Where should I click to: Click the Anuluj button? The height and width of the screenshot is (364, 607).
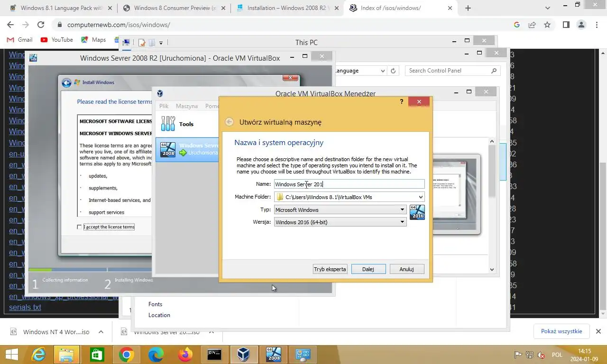click(406, 269)
